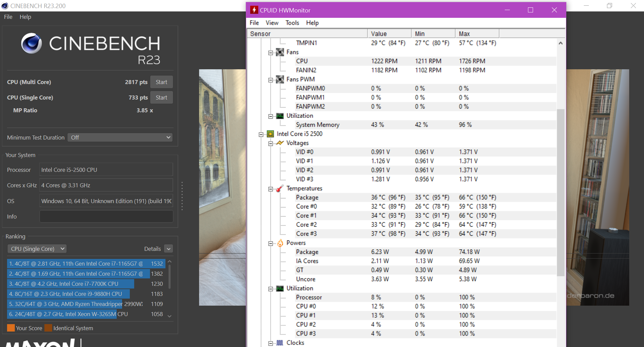Collapse the Voltages tree node
This screenshot has height=347, width=644.
pos(270,144)
